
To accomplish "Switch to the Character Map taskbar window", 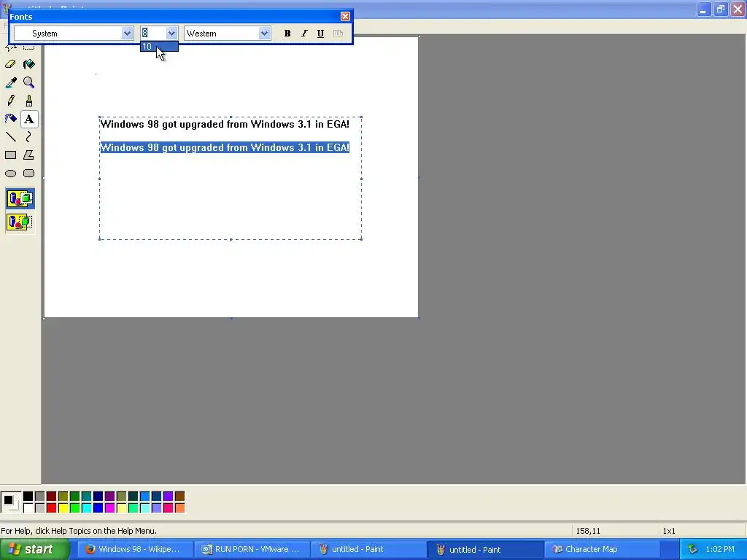I will click(x=602, y=549).
